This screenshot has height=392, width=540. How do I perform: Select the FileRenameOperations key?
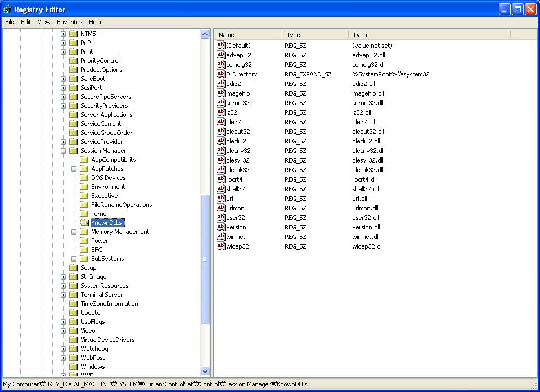click(121, 205)
